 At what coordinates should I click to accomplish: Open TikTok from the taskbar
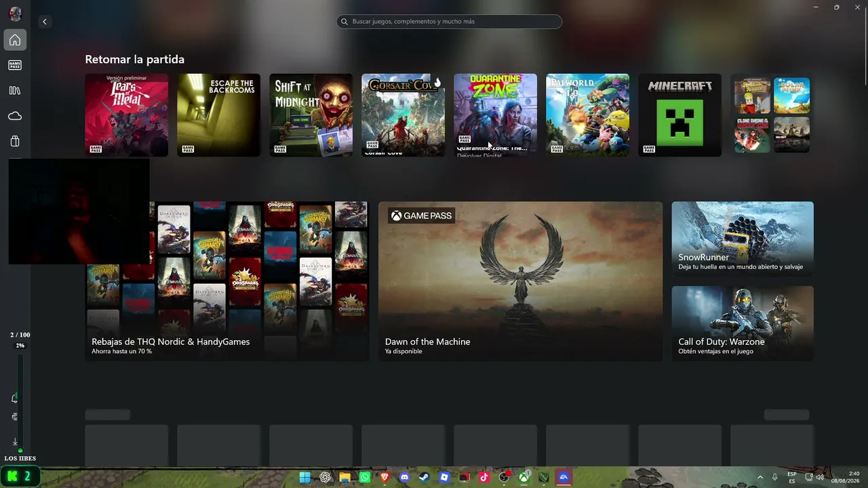(x=484, y=477)
